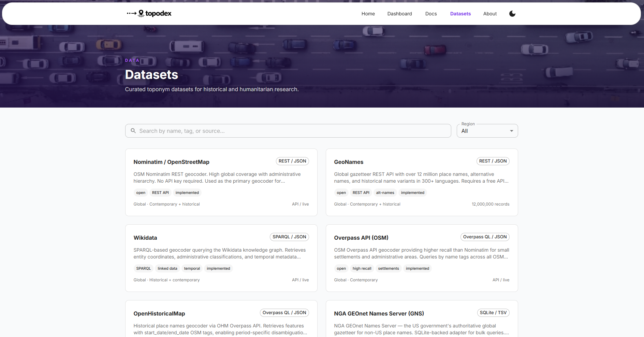Screen dimensions: 644x337
Task: Open the Dashboard nav item
Action: tap(399, 14)
